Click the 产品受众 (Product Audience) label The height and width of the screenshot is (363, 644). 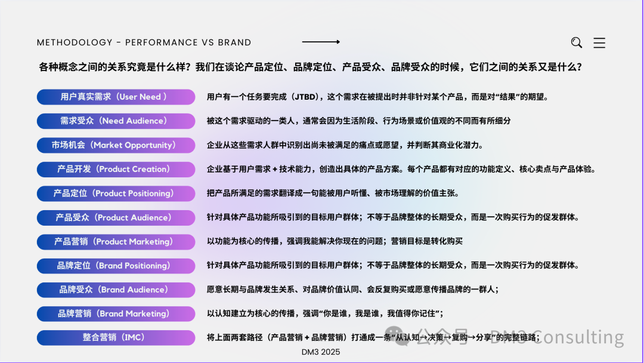point(116,217)
